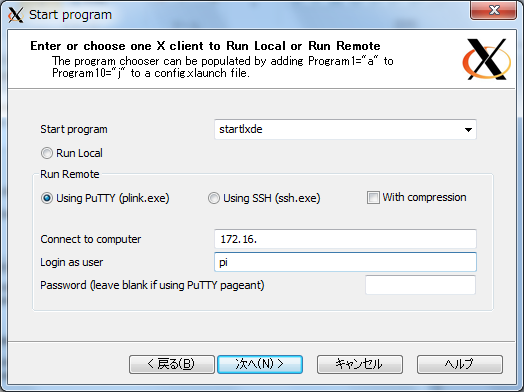Open help using the ヘルプ button
524x392 pixels.
tap(460, 364)
